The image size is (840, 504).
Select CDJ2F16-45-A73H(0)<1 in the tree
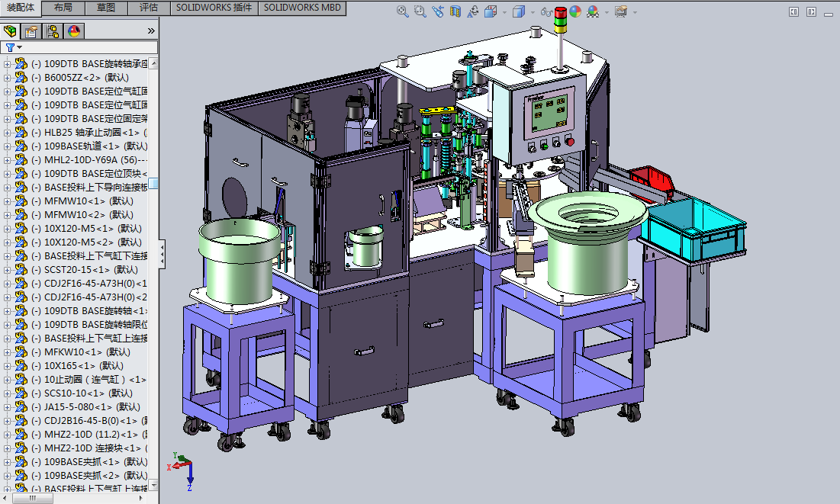pos(89,284)
